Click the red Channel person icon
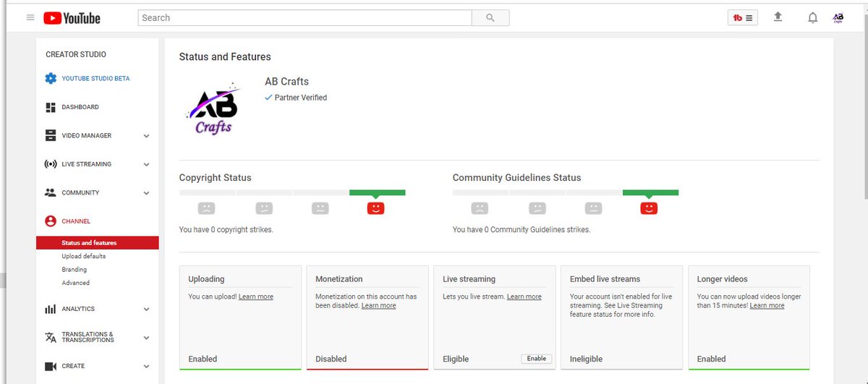The image size is (868, 384). 51,221
